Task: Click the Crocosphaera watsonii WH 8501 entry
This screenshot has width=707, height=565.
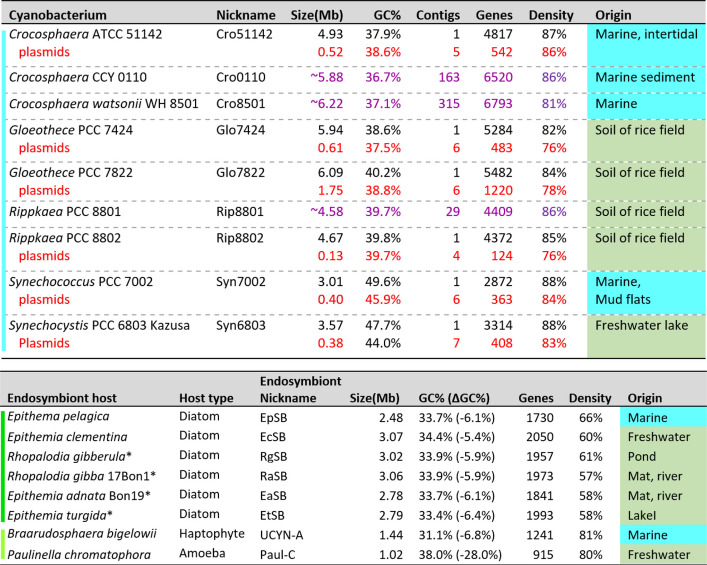Action: tap(104, 104)
